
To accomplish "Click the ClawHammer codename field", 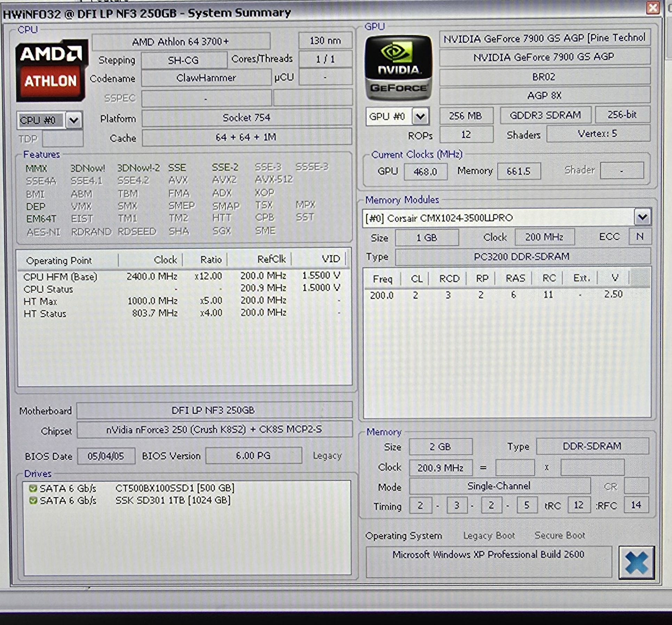I will tap(206, 78).
